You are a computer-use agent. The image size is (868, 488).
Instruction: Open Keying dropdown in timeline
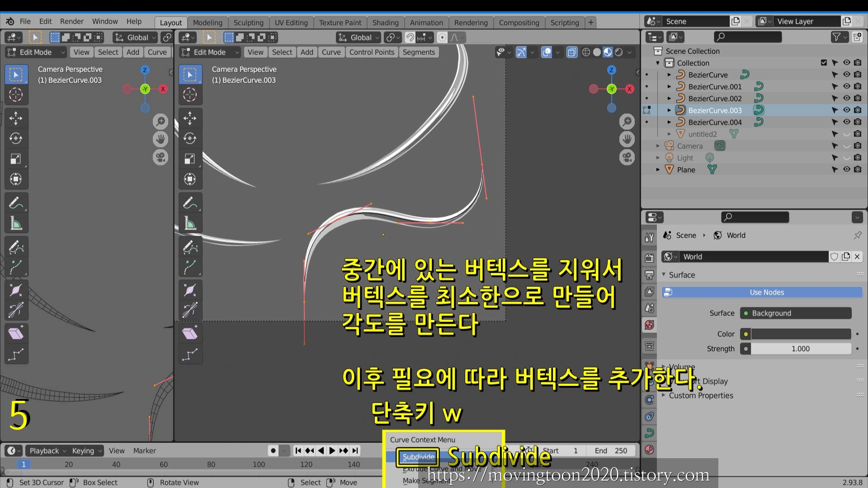tap(86, 450)
